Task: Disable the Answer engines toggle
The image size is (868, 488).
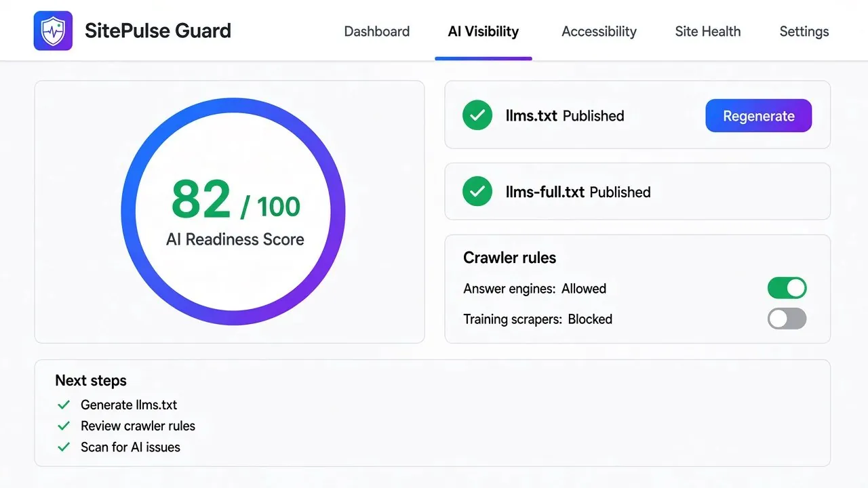Action: point(787,288)
